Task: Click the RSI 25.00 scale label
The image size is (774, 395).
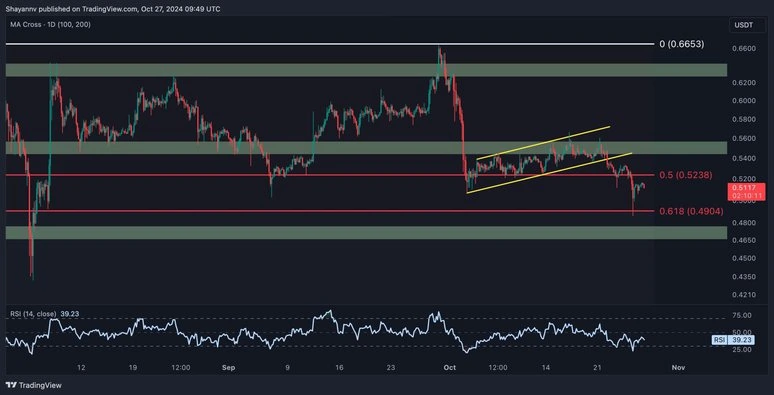Action: point(742,350)
